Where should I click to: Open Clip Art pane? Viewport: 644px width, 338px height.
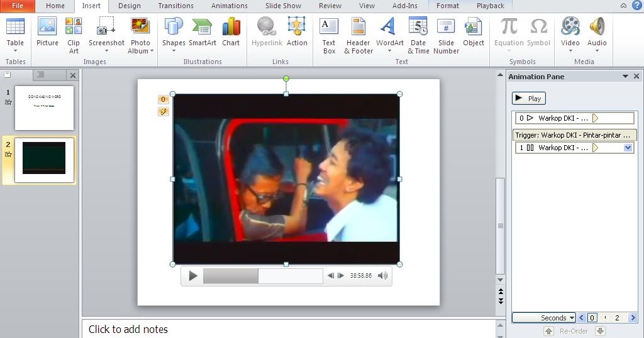pyautogui.click(x=74, y=36)
